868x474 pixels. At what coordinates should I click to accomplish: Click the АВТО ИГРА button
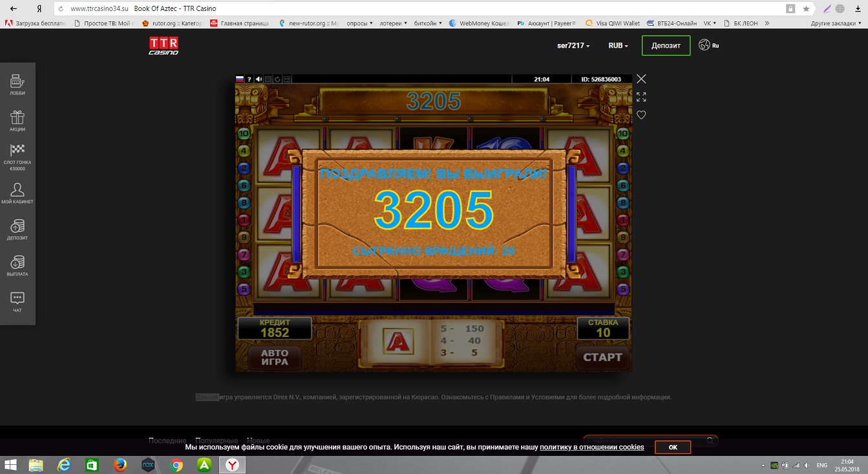pos(275,357)
